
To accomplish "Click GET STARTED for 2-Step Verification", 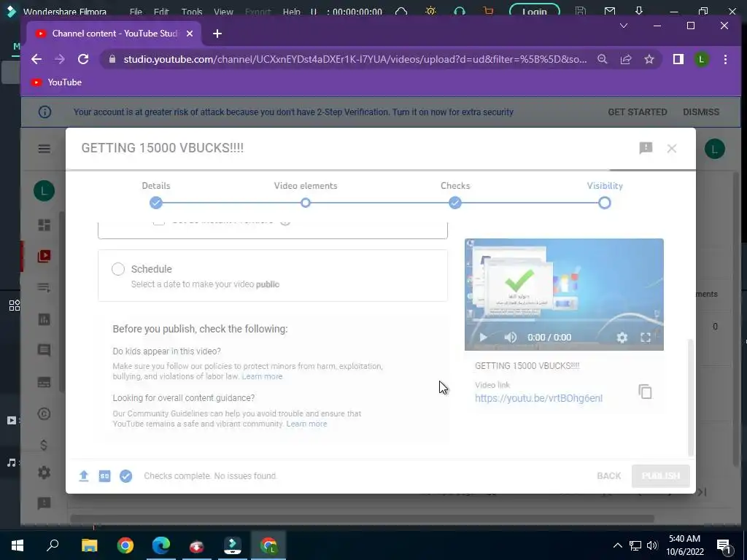I will click(638, 112).
